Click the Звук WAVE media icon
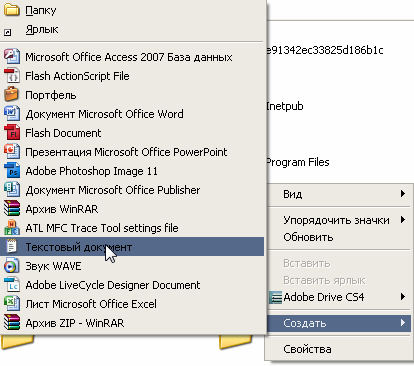 (x=12, y=266)
